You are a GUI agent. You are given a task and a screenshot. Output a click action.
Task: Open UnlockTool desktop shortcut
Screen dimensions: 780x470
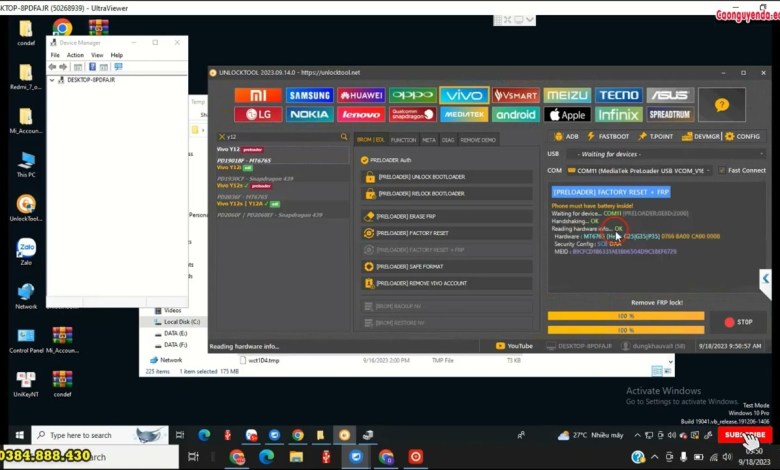[26, 207]
